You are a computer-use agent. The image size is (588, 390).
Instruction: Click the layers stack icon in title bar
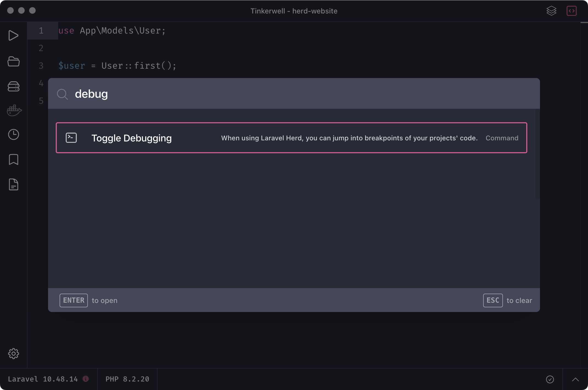pos(551,11)
